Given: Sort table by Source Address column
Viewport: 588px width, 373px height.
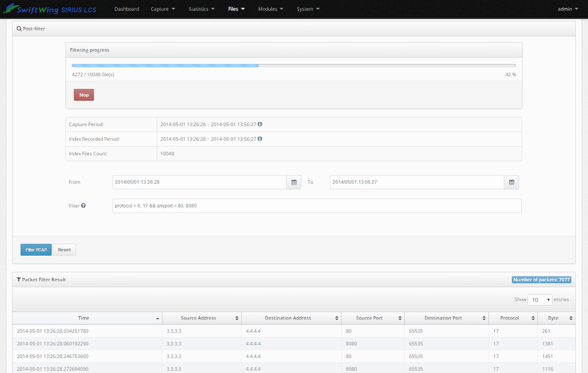Looking at the screenshot, I should tap(202, 318).
